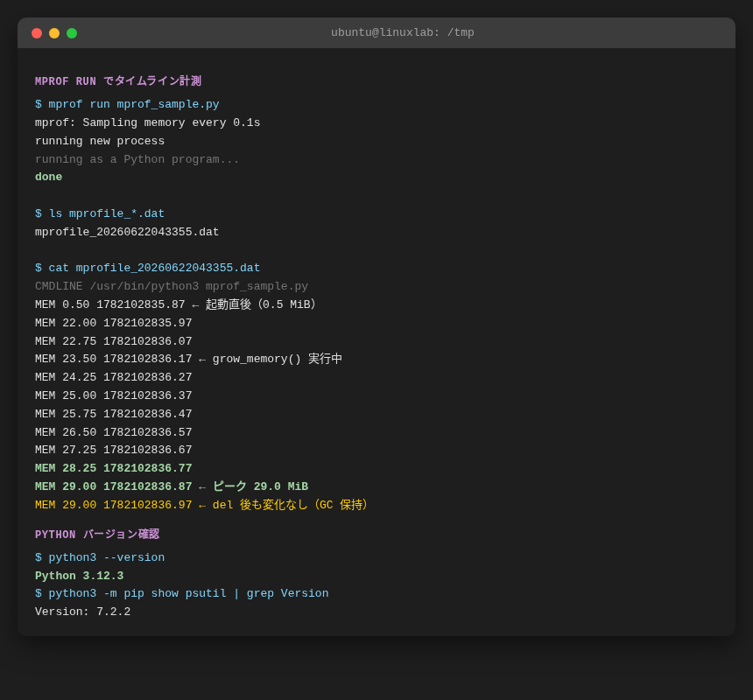
Task: Click the 'cat mprofile_20260622043355.dat' command
Action: (x=154, y=268)
